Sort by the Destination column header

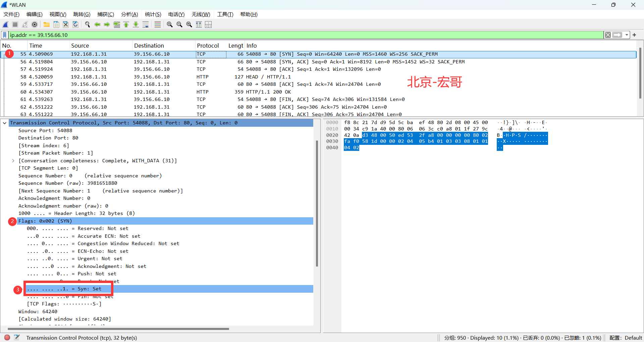[164, 46]
